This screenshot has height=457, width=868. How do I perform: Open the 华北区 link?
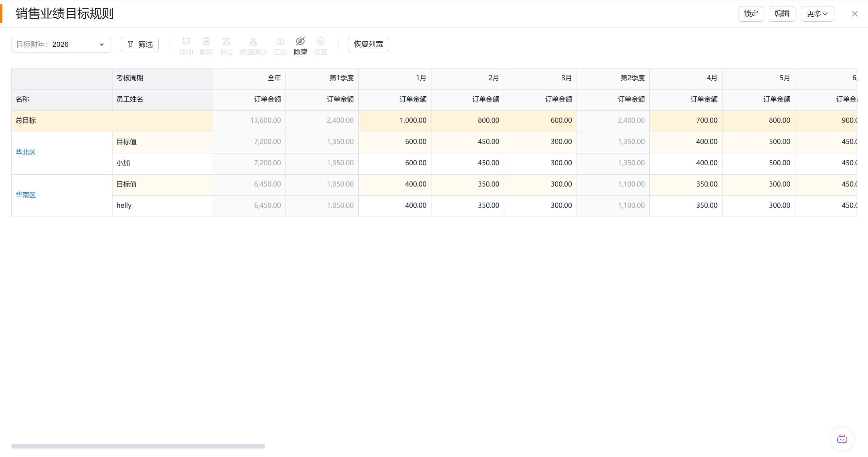click(25, 152)
